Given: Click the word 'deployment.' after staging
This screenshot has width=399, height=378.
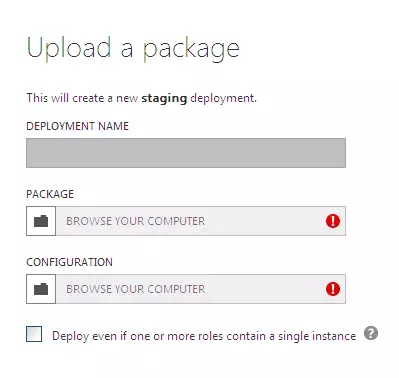Looking at the screenshot, I should tap(224, 99).
